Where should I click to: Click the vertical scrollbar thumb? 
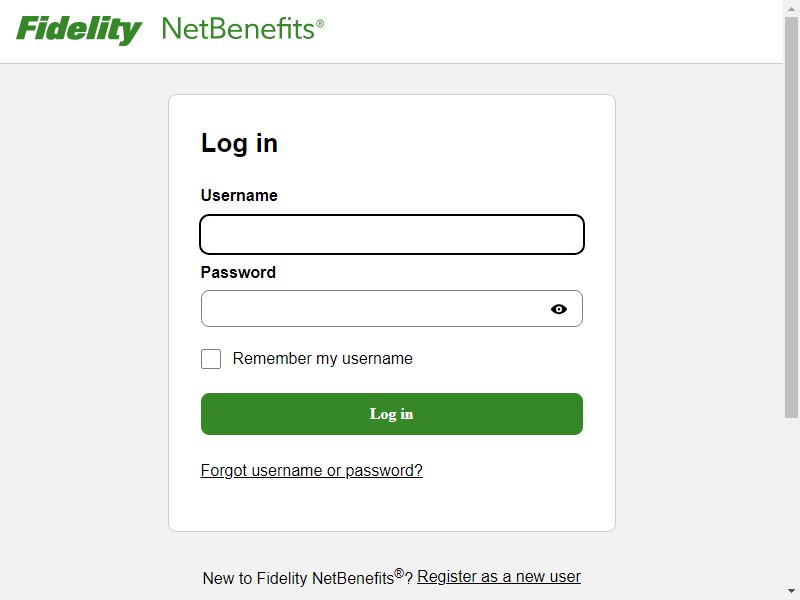[x=791, y=217]
